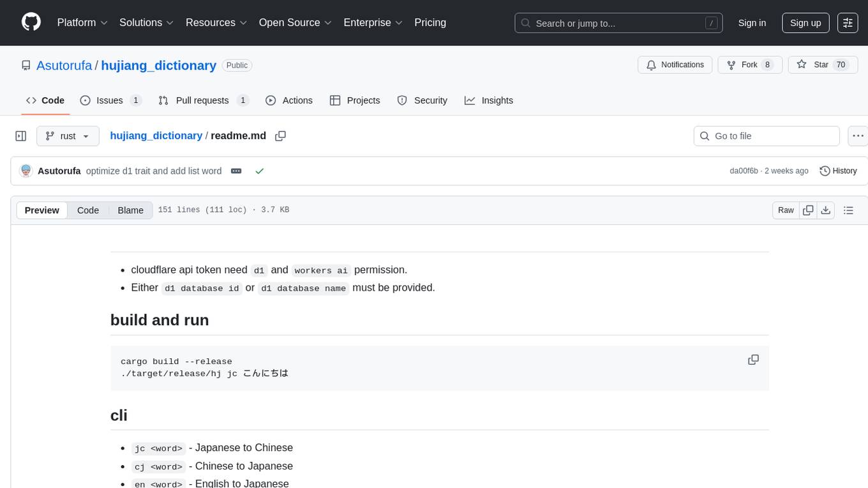Switch to the Issues tab
This screenshot has width=868, height=488.
110,100
